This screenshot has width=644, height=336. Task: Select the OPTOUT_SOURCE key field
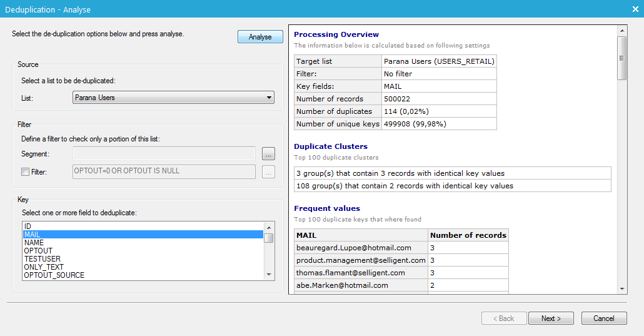tap(54, 275)
